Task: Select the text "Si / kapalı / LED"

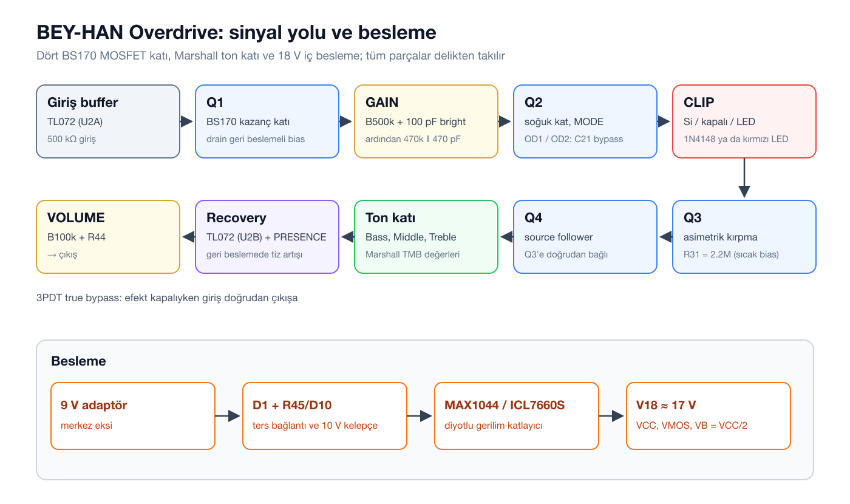Action: [x=719, y=121]
